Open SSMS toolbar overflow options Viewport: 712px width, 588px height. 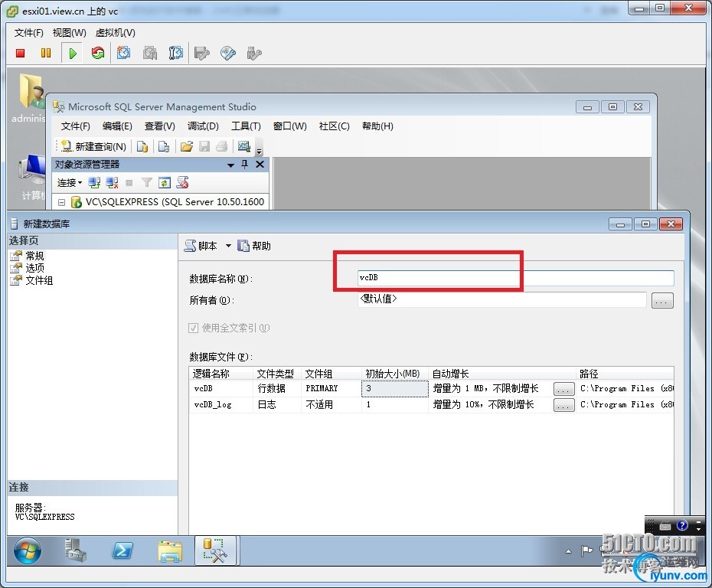coord(260,151)
